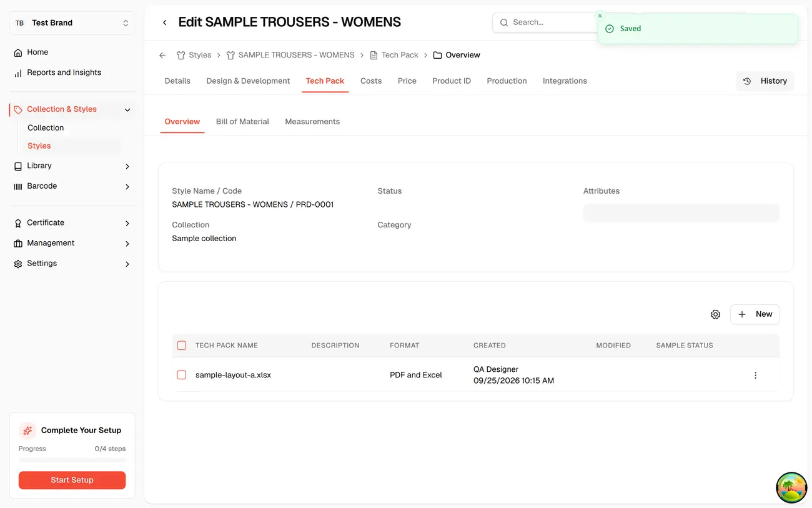
Task: Open table settings gear icon
Action: pos(716,314)
